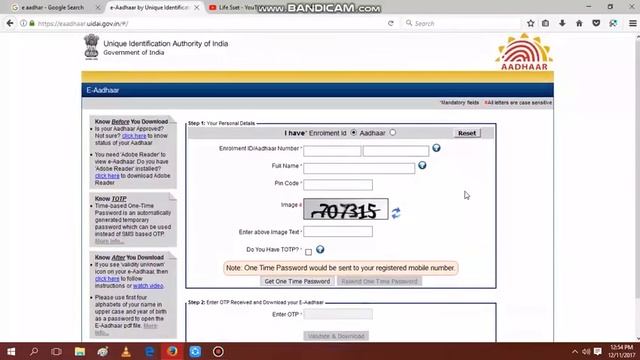
Task: Open the bookmarks library icon
Action: (x=545, y=23)
